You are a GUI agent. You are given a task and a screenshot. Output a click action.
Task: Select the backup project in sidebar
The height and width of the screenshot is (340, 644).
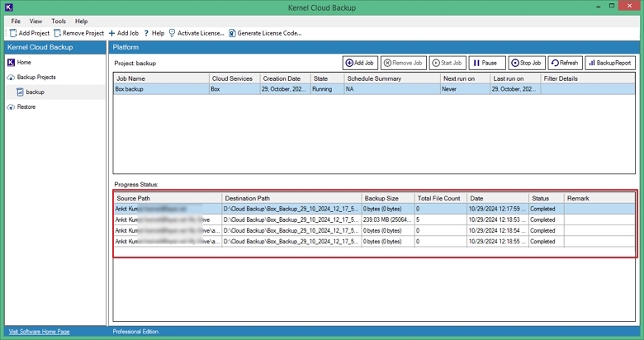(x=36, y=92)
